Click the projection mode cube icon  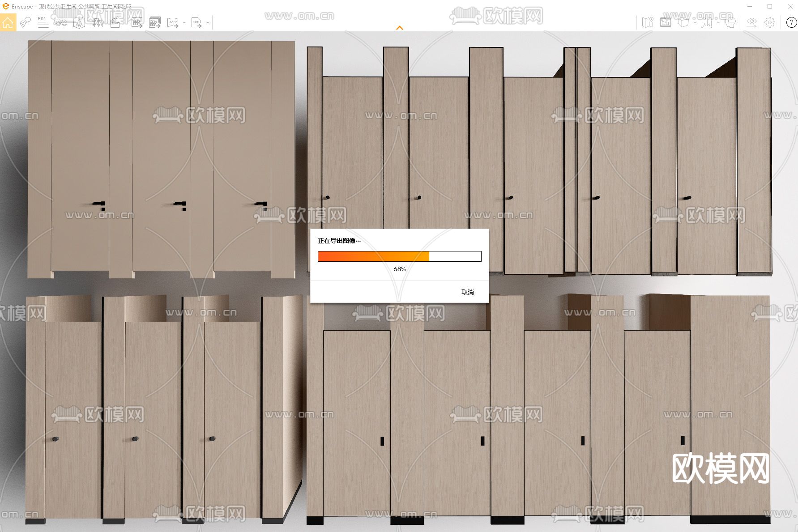tap(683, 22)
